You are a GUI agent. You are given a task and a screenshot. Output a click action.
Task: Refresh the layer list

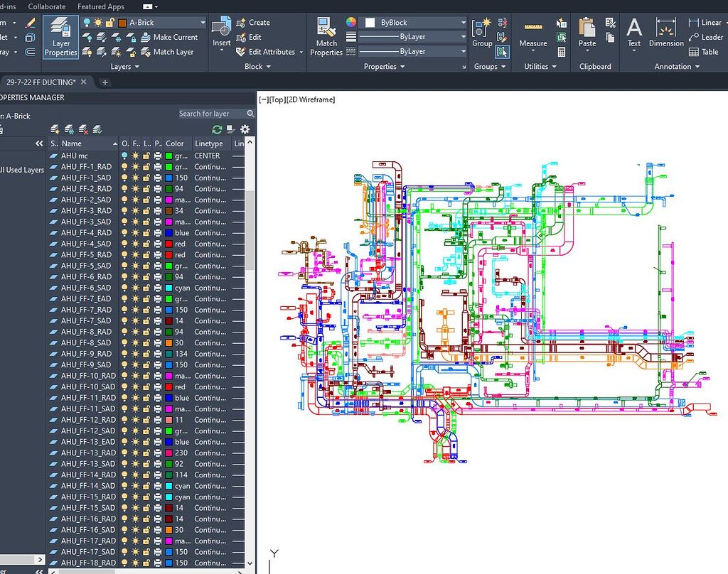pyautogui.click(x=217, y=129)
